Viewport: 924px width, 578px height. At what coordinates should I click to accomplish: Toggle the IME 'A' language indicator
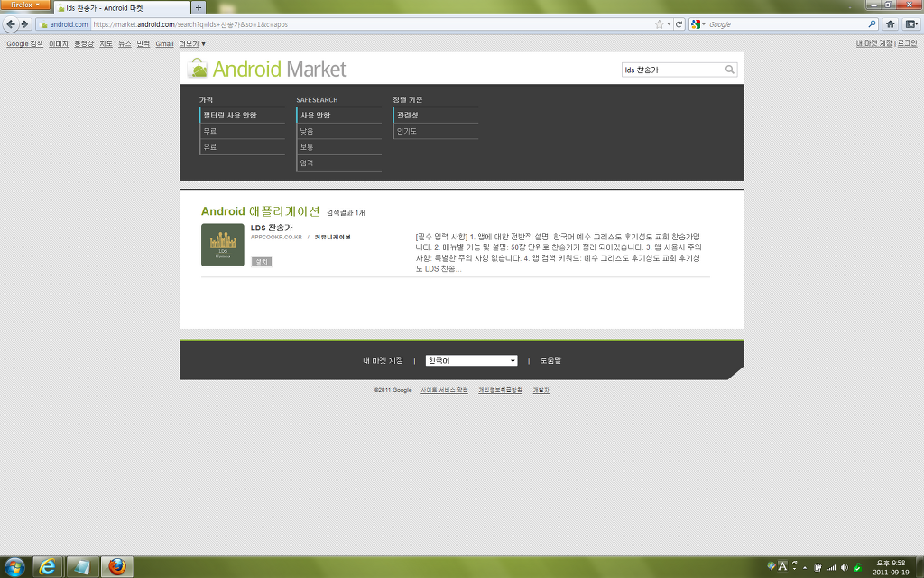tap(782, 566)
